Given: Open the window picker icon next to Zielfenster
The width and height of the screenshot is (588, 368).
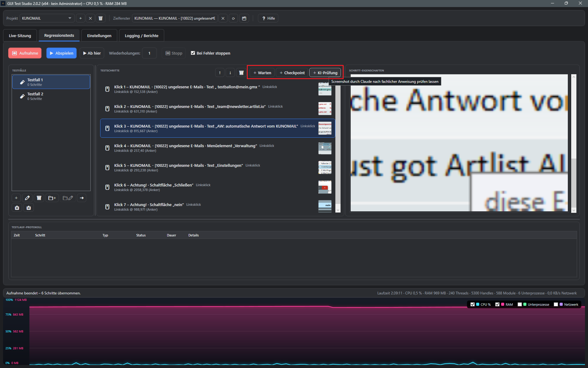Looking at the screenshot, I should 244,18.
